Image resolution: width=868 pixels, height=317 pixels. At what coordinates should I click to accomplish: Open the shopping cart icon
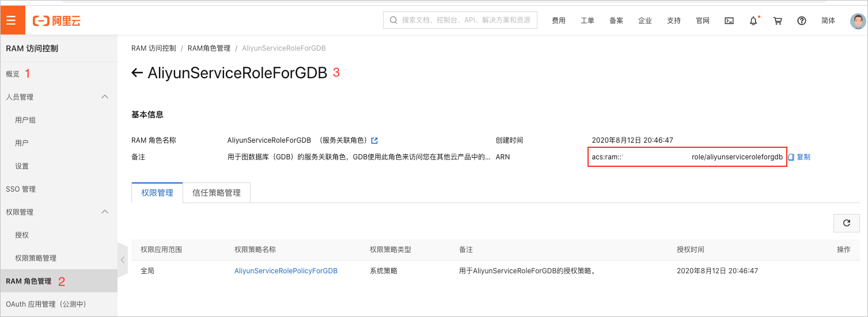coord(778,21)
